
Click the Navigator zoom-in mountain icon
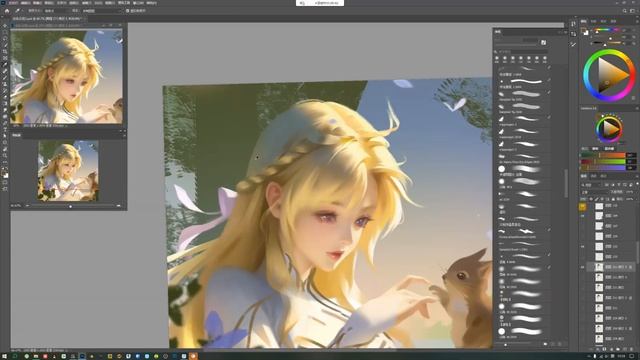click(119, 206)
